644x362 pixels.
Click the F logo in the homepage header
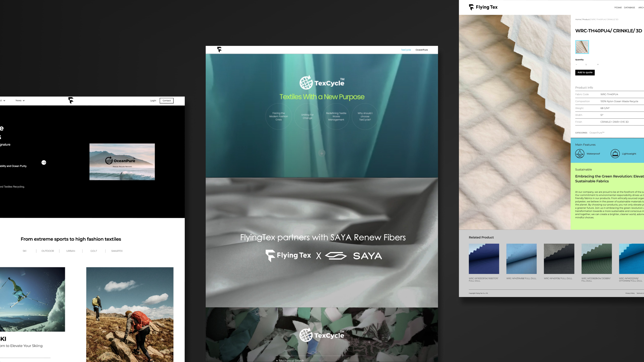[71, 100]
